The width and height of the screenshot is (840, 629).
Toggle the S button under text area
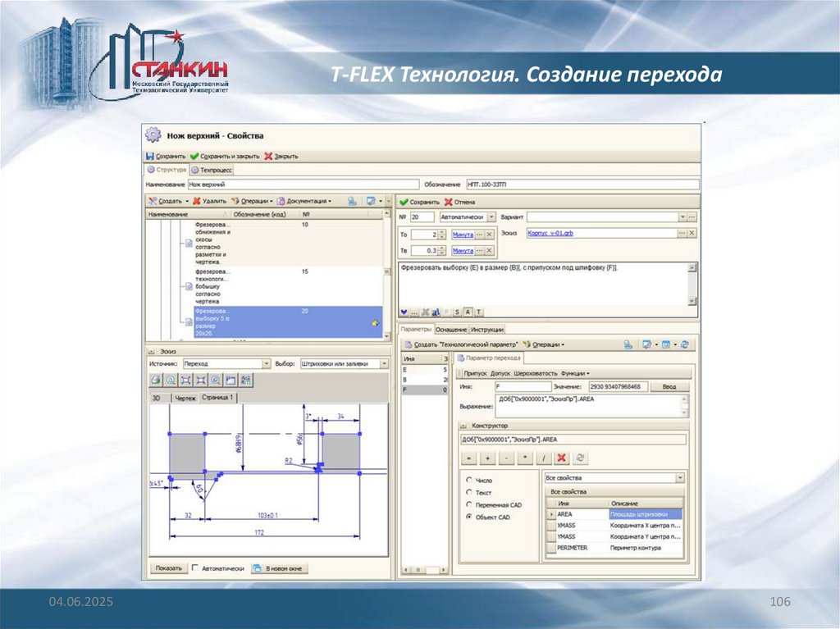[x=457, y=312]
